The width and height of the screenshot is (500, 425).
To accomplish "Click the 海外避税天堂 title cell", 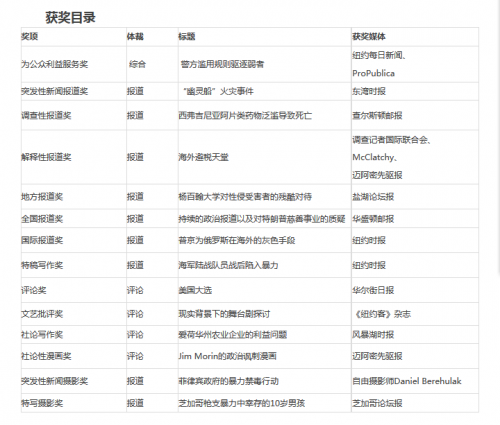I will tap(203, 157).
